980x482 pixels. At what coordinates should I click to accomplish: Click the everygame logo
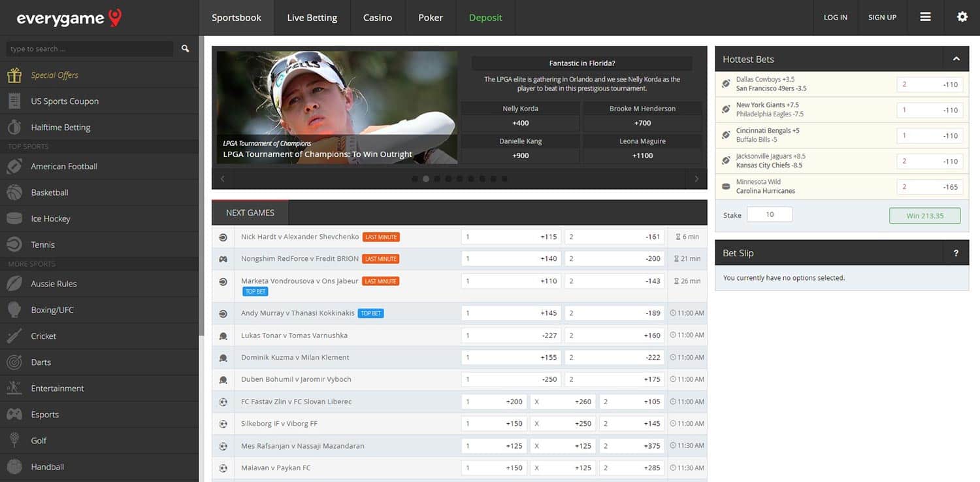(x=69, y=18)
